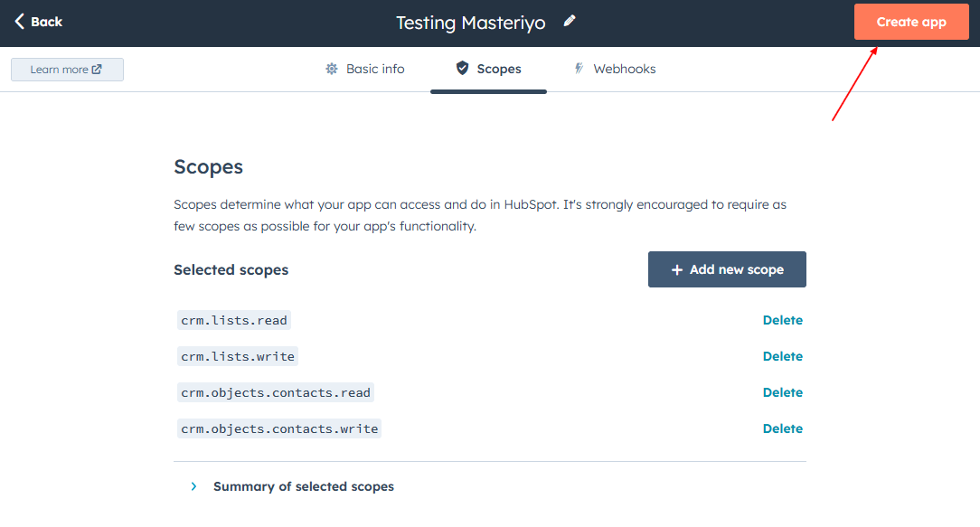Viewport: 980px width, 527px height.
Task: Open the Learn more link button
Action: (x=67, y=70)
